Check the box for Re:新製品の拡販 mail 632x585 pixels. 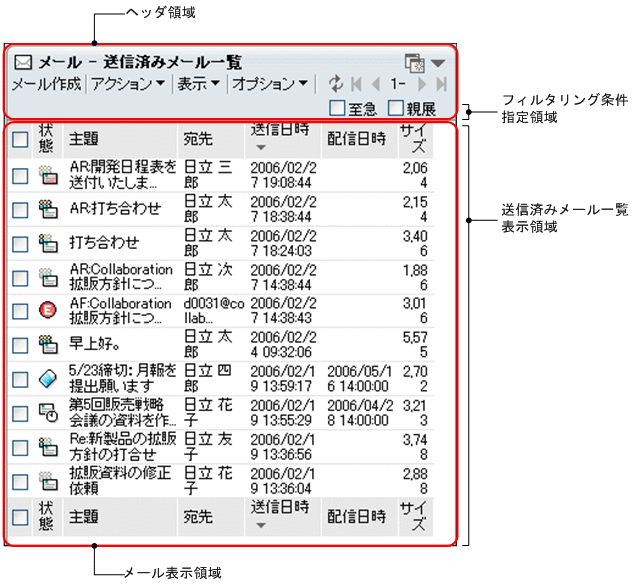[20, 448]
